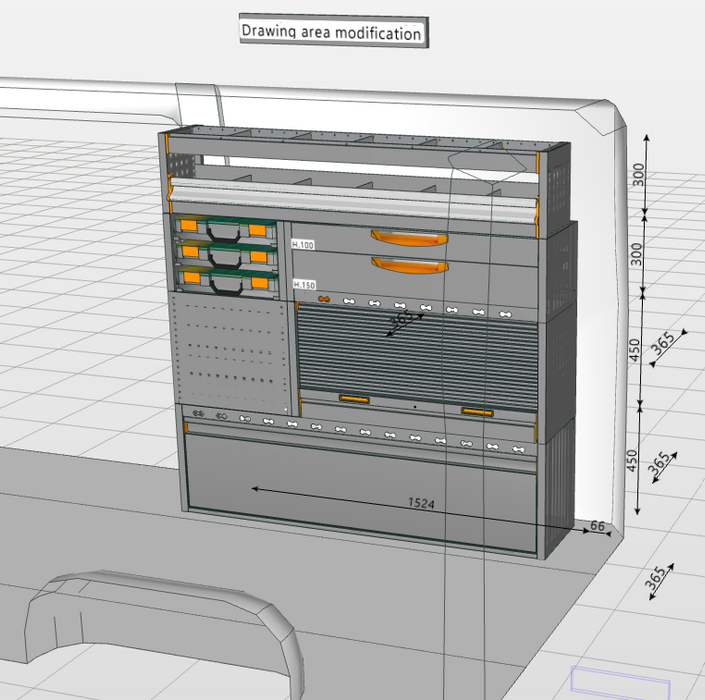
Task: Click the lower orange drawer handle
Action: click(408, 263)
